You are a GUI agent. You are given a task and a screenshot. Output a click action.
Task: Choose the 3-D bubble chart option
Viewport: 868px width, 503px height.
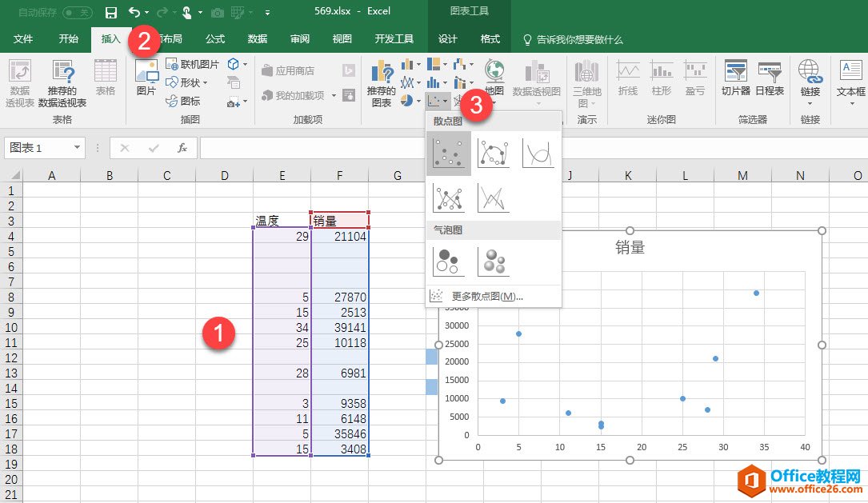pyautogui.click(x=494, y=261)
